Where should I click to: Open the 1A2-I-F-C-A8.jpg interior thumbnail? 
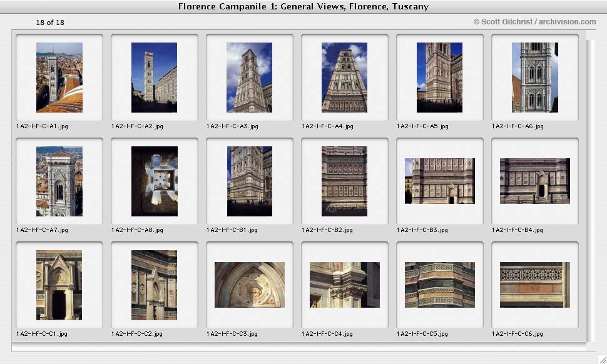pyautogui.click(x=154, y=181)
